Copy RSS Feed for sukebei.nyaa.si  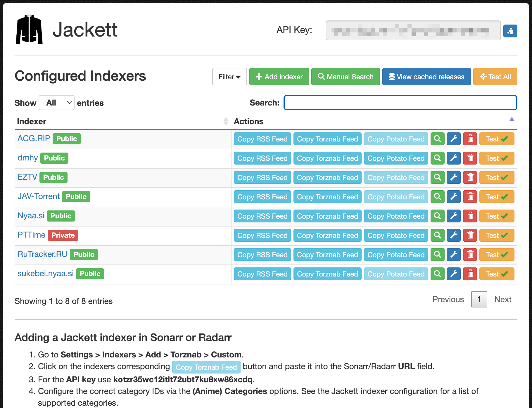(x=262, y=274)
